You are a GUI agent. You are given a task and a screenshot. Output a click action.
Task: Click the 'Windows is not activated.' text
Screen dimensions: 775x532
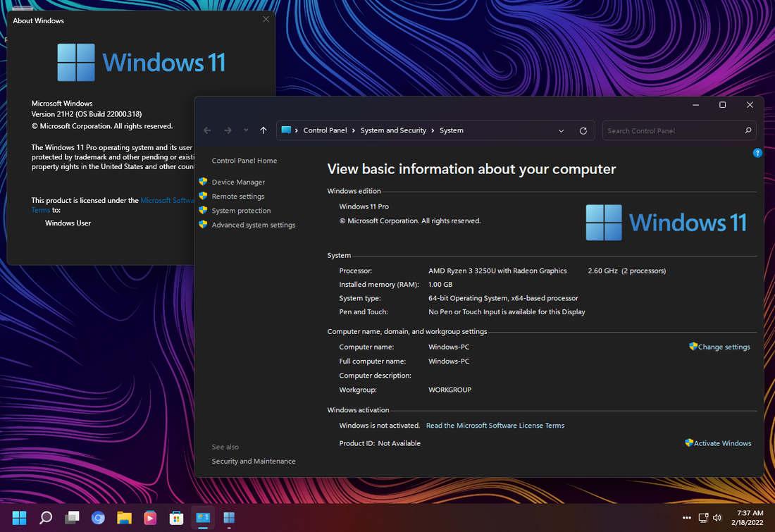click(380, 426)
